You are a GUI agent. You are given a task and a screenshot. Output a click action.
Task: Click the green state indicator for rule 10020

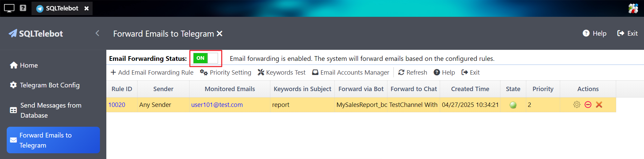[x=513, y=105]
